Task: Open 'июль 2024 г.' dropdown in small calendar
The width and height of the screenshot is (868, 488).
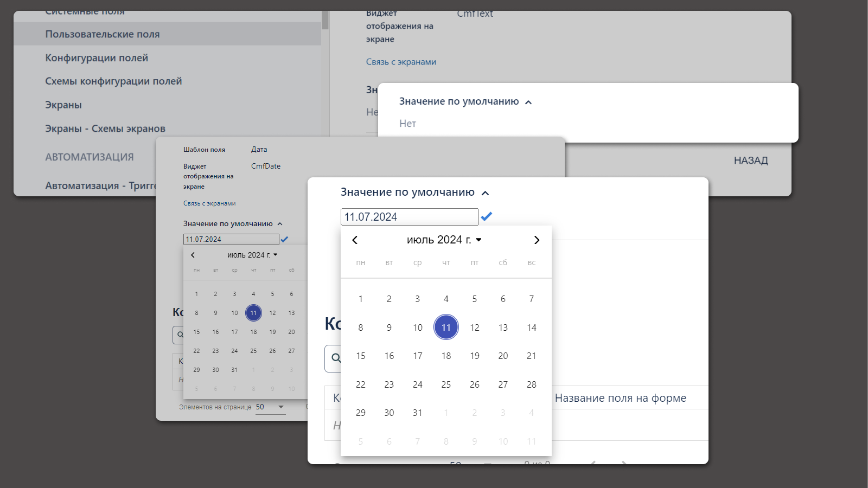Action: coord(252,255)
